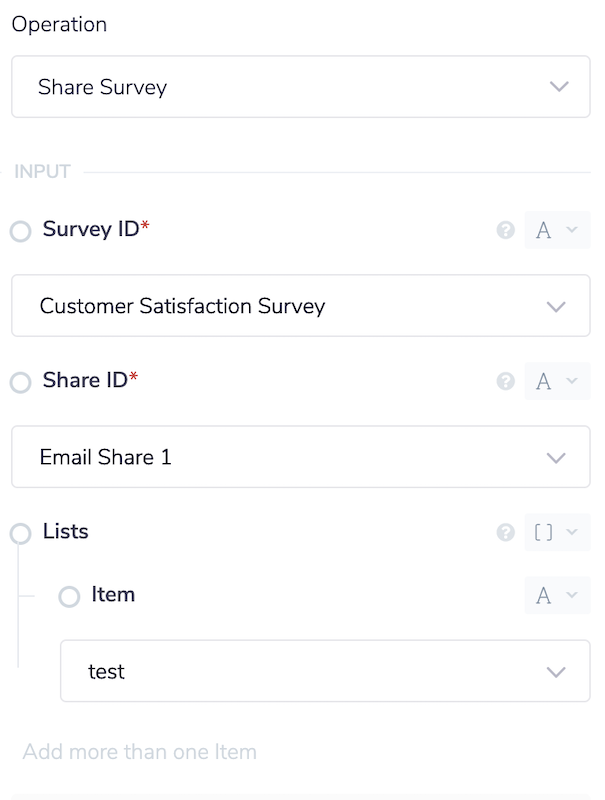Open the Customer Satisfaction Survey dropdown
Viewport: 605px width, 800px height.
click(x=300, y=306)
